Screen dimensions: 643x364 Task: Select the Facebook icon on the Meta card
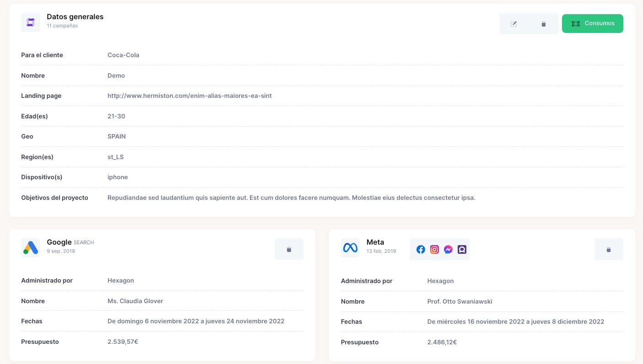point(421,249)
